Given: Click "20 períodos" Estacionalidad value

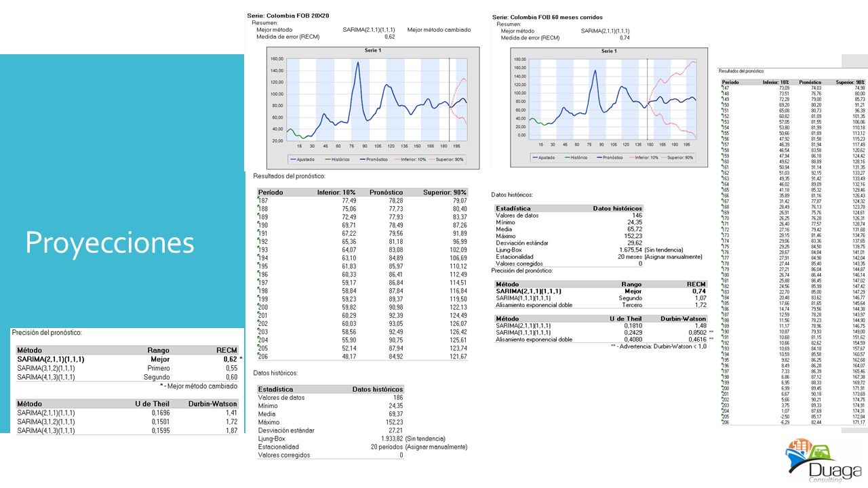Looking at the screenshot, I should (x=387, y=447).
